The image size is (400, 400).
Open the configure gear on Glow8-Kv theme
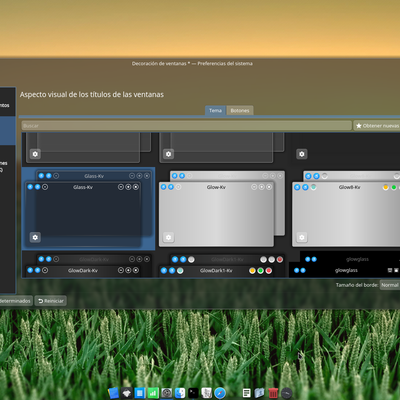coord(302,237)
